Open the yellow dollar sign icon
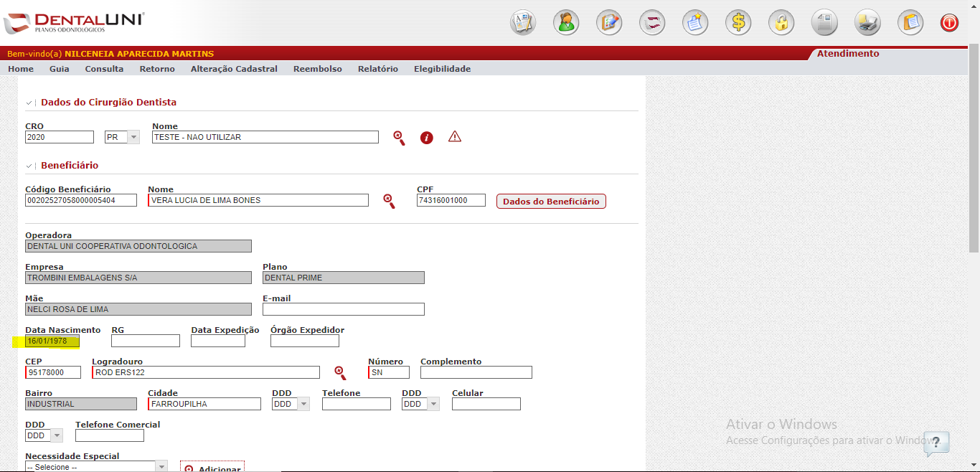The image size is (980, 472). [738, 23]
